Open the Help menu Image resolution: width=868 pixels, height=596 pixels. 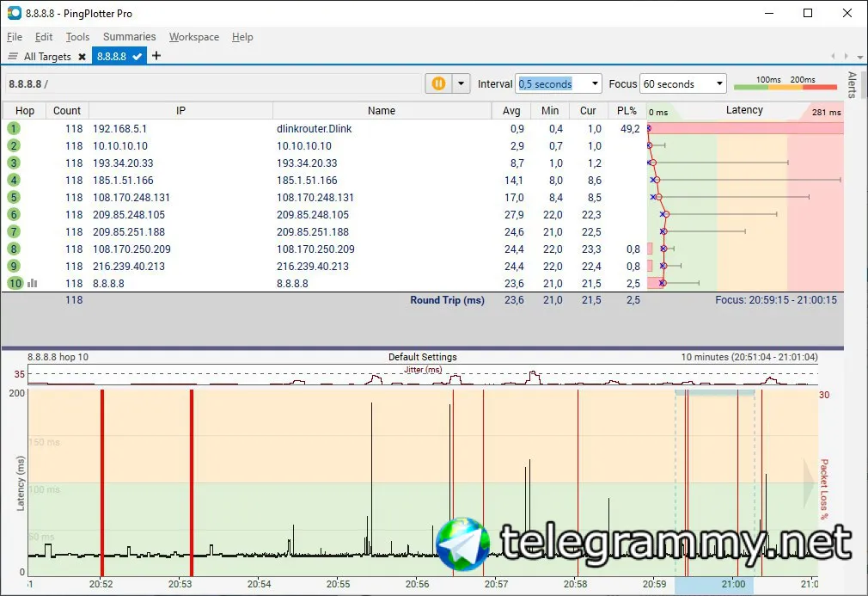coord(242,37)
